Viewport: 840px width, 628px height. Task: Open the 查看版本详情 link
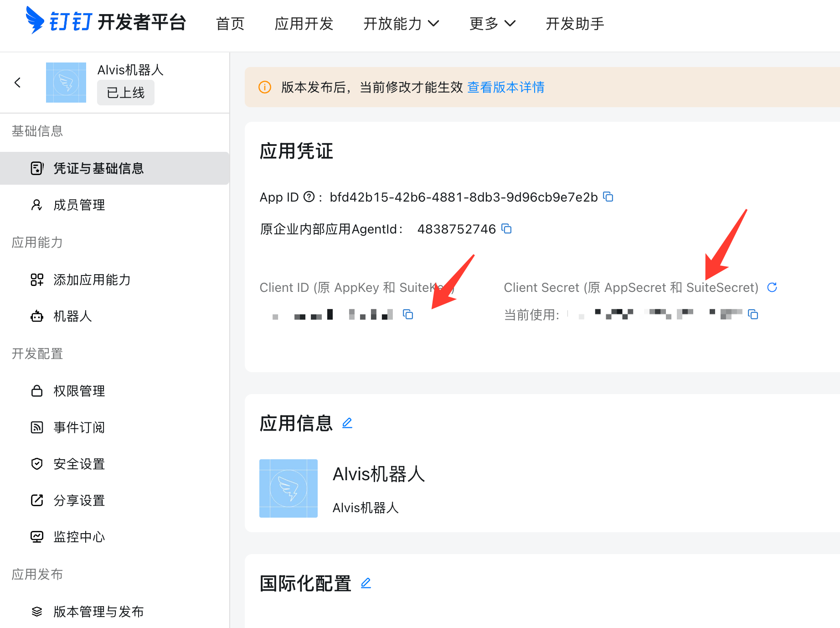(506, 87)
